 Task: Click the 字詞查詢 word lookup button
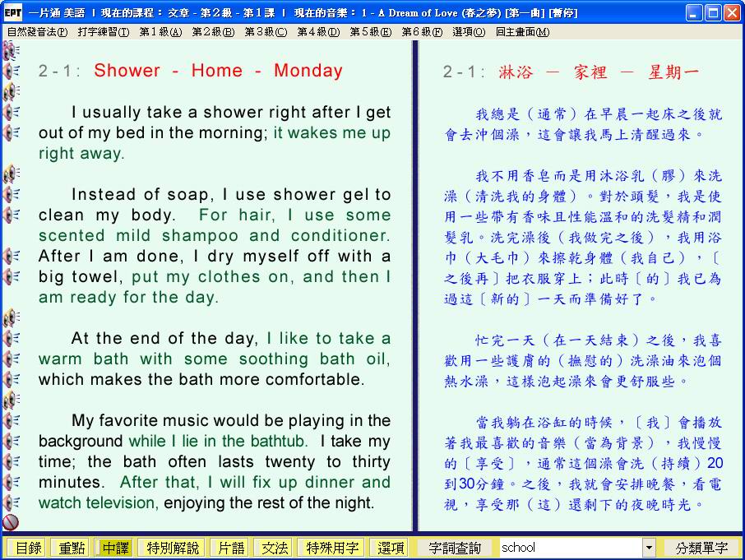tap(456, 548)
